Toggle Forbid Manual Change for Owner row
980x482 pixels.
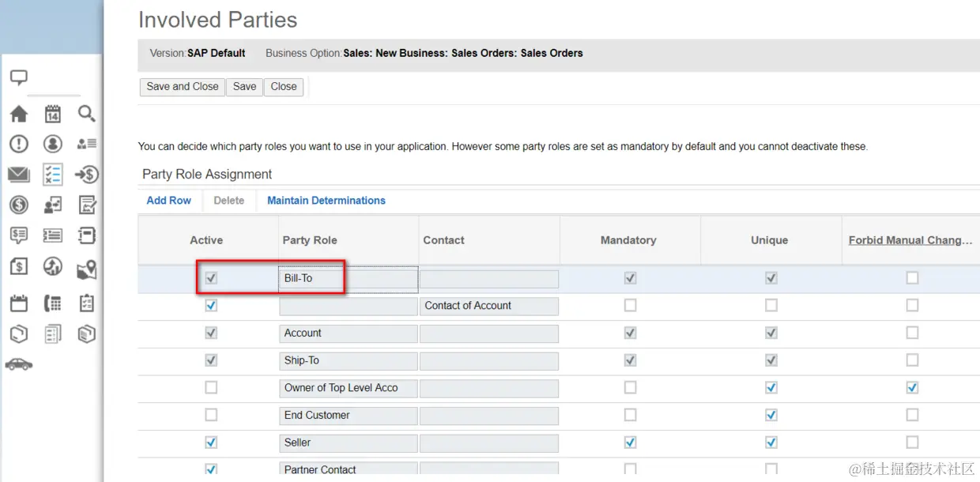(x=912, y=388)
